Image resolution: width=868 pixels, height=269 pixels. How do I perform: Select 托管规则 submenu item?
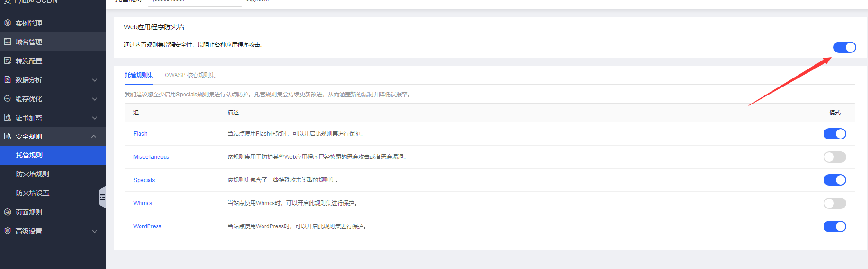pyautogui.click(x=53, y=155)
